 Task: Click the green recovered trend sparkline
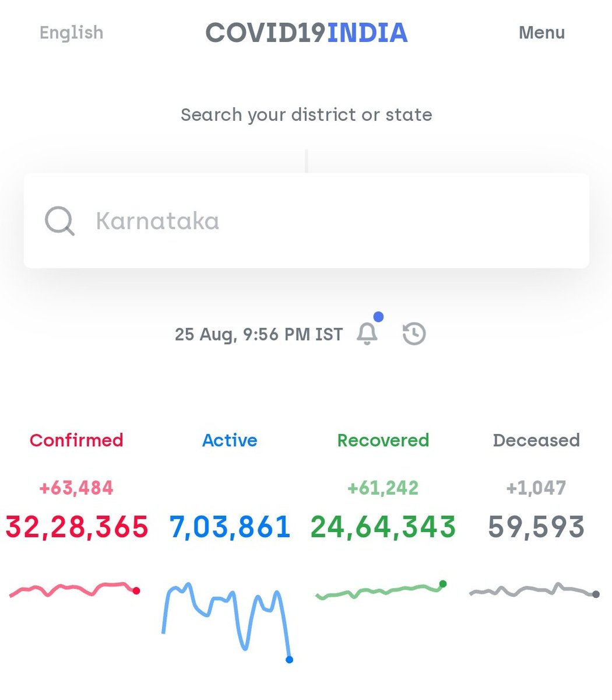point(381,590)
